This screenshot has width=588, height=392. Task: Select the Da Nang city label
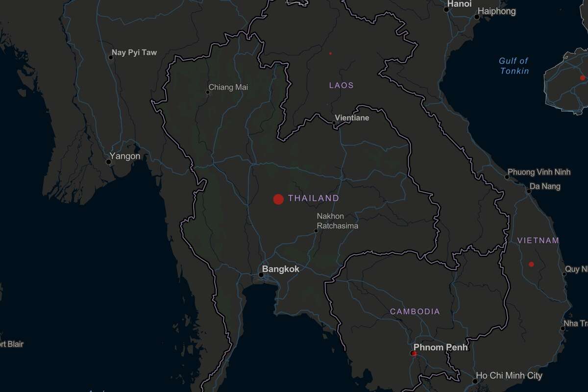pos(544,185)
